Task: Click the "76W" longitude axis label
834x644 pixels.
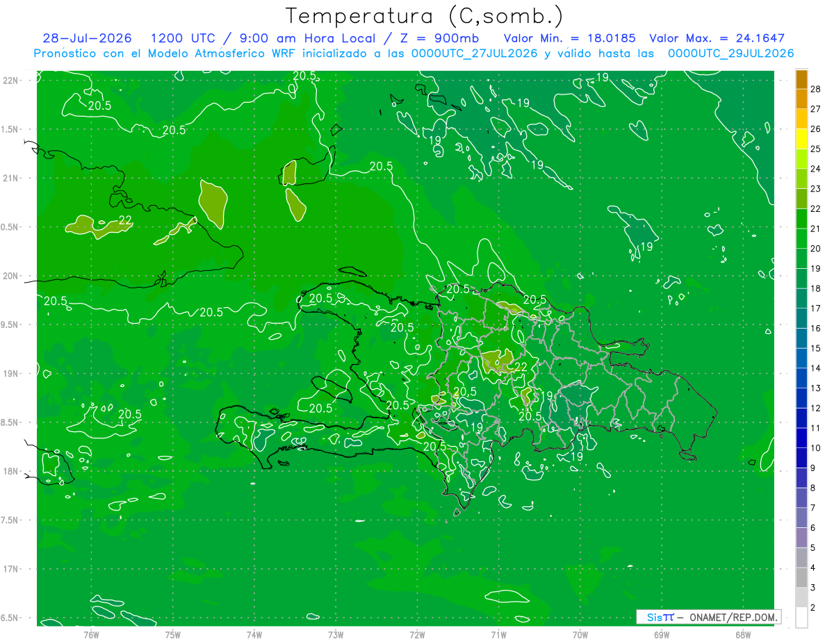Action: (91, 634)
